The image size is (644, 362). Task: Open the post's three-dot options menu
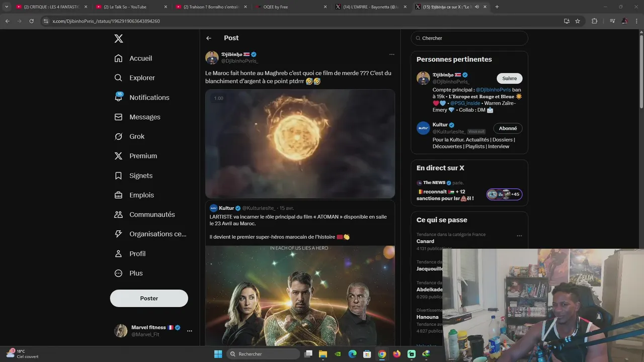pyautogui.click(x=391, y=54)
